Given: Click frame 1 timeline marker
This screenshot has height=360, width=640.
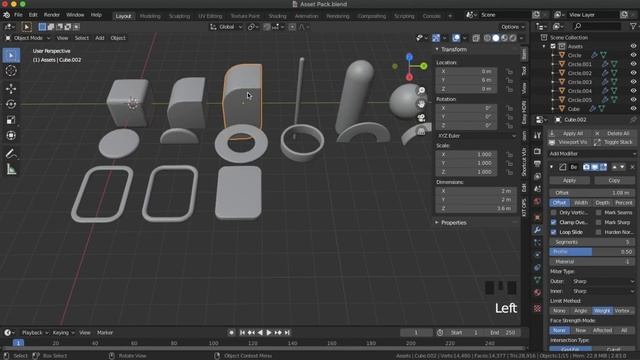Looking at the screenshot, I should 18,343.
